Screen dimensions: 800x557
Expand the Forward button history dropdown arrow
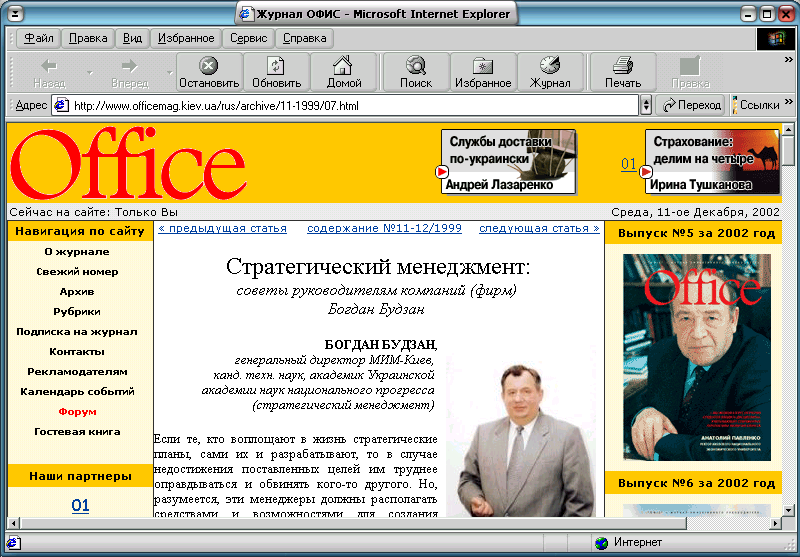pyautogui.click(x=168, y=72)
